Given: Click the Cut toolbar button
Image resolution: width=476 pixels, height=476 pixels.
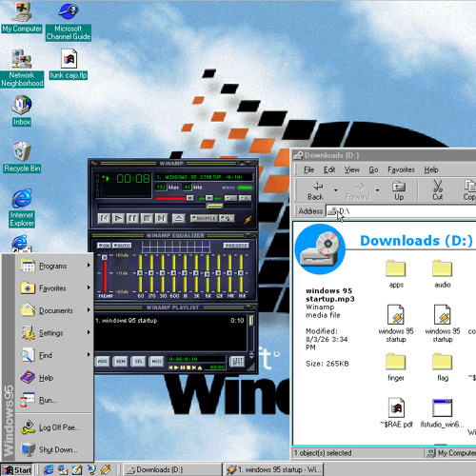Looking at the screenshot, I should 438,190.
